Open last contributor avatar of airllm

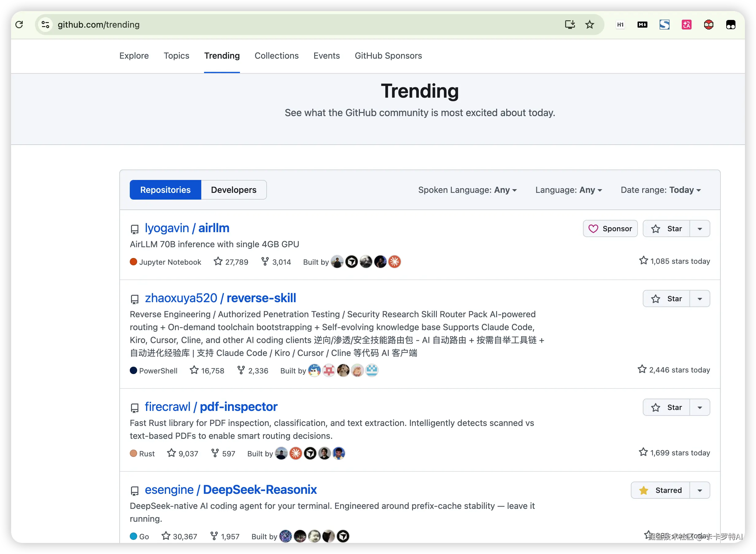click(x=395, y=261)
